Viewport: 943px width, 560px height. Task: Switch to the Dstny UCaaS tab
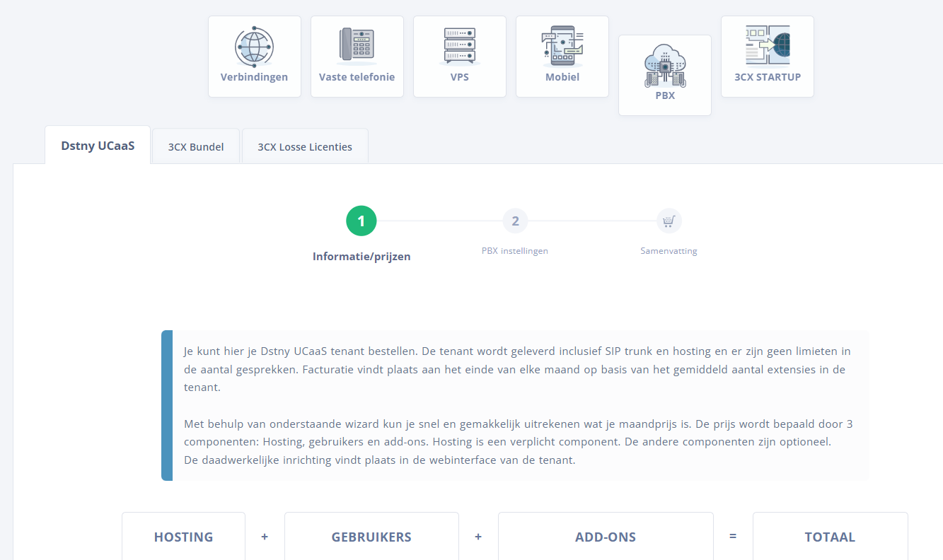tap(98, 145)
